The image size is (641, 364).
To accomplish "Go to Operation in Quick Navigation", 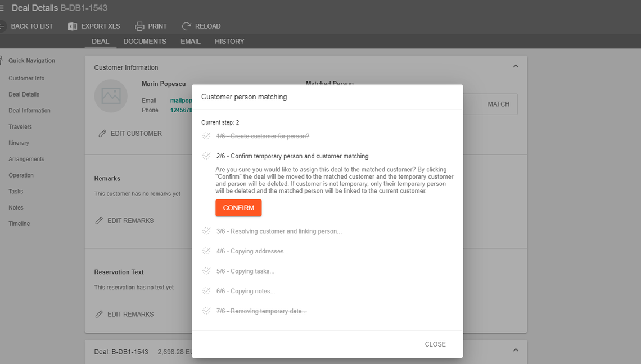I will [21, 175].
